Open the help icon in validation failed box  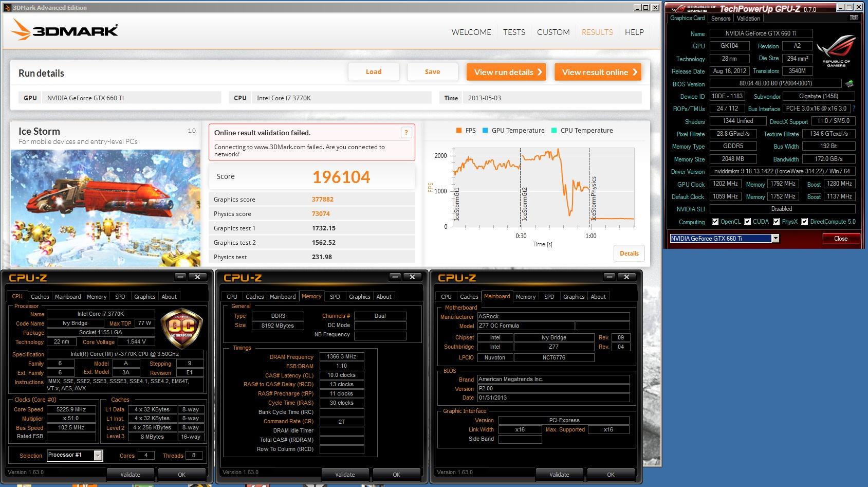tap(406, 133)
